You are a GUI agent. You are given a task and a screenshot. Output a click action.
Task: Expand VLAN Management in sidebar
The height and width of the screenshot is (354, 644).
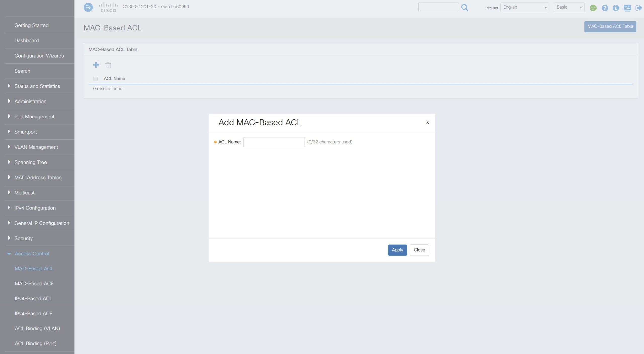click(36, 147)
